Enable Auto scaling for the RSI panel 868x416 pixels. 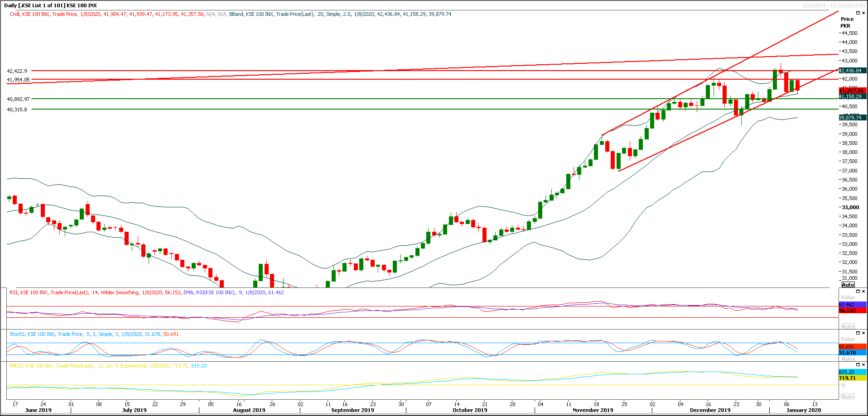click(848, 326)
